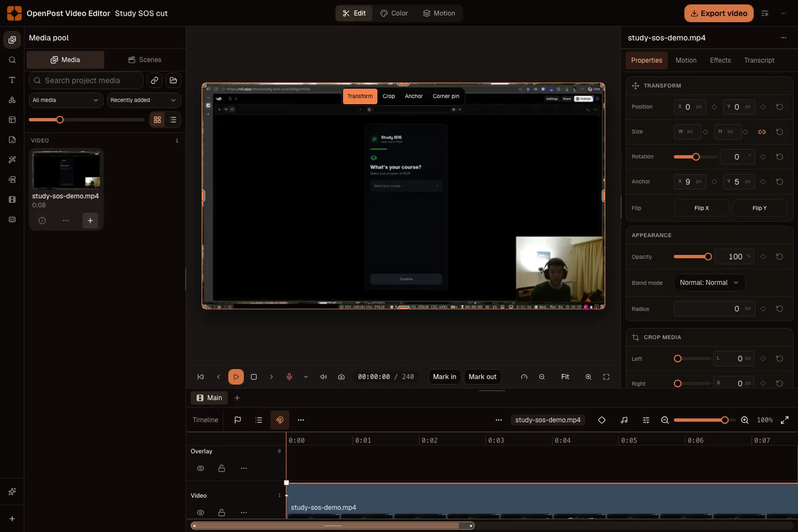Open the Effects tab in clip panel
Image resolution: width=798 pixels, height=532 pixels.
click(720, 60)
